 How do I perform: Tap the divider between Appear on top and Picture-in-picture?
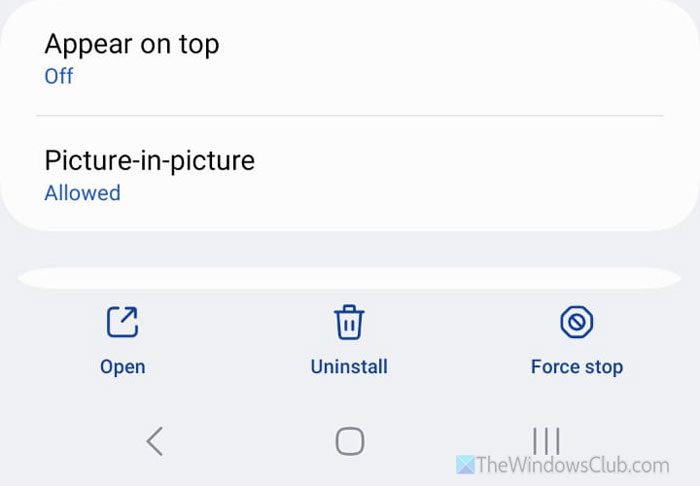[349, 116]
